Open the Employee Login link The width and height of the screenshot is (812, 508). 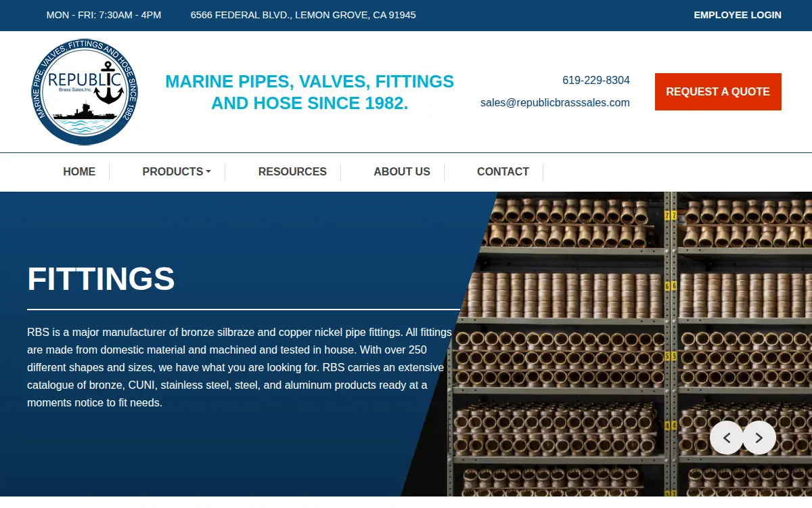tap(738, 15)
